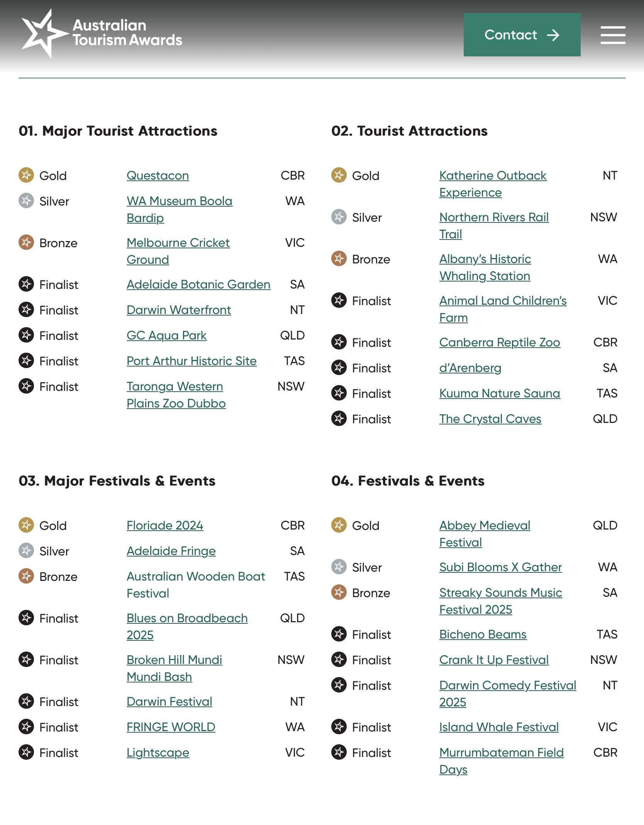Click the finalist star icon beside Lightscape
The image size is (644, 825).
click(26, 752)
